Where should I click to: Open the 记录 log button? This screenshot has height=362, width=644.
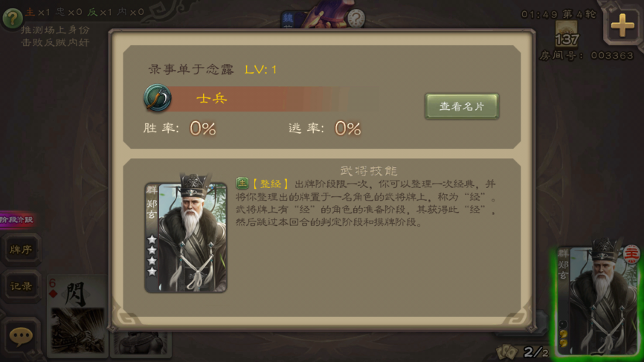[21, 286]
